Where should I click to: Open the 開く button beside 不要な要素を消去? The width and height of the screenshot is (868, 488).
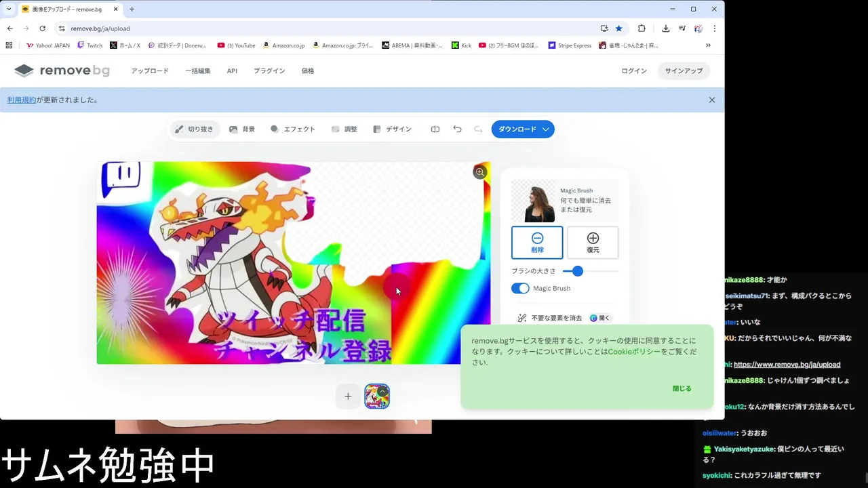[599, 318]
